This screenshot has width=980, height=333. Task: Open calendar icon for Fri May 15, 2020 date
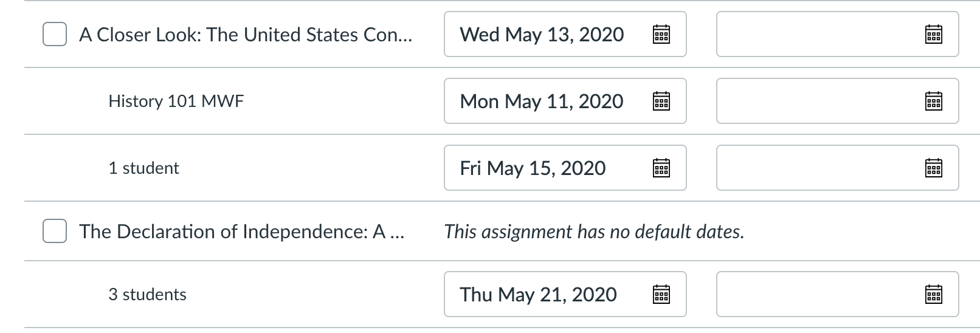point(661,168)
